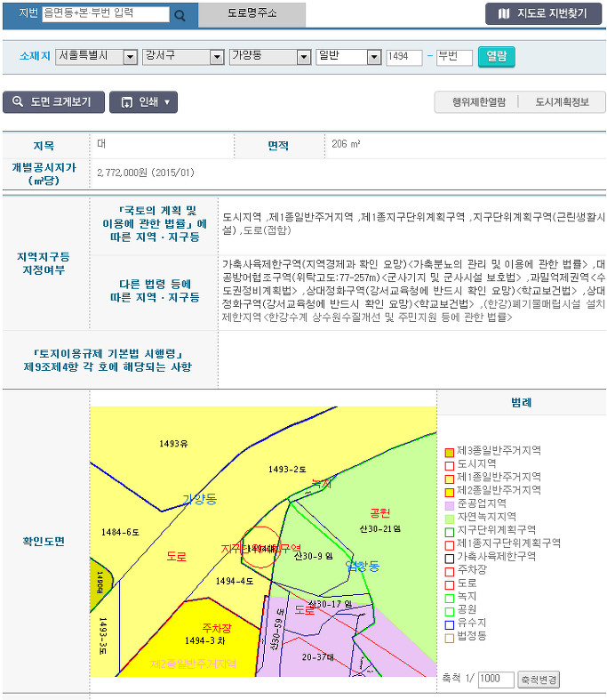Click parcel label 1484-6도 on map
Image resolution: width=607 pixels, height=700 pixels.
point(120,532)
